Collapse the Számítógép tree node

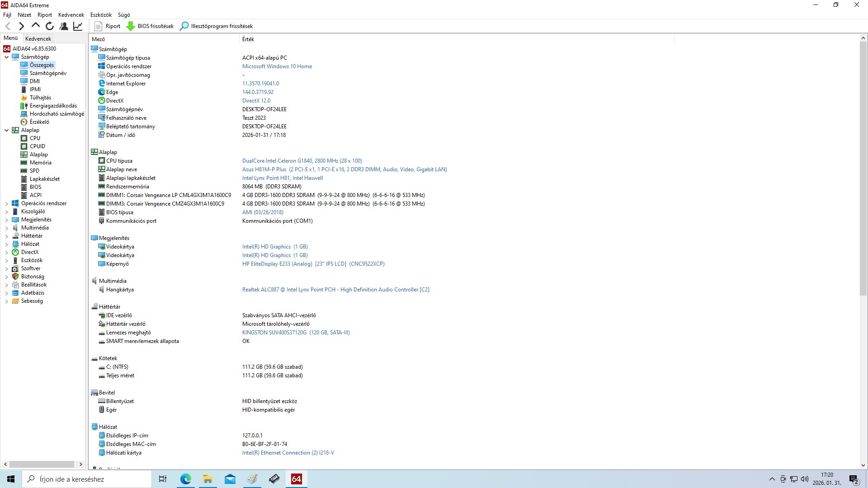pos(6,57)
